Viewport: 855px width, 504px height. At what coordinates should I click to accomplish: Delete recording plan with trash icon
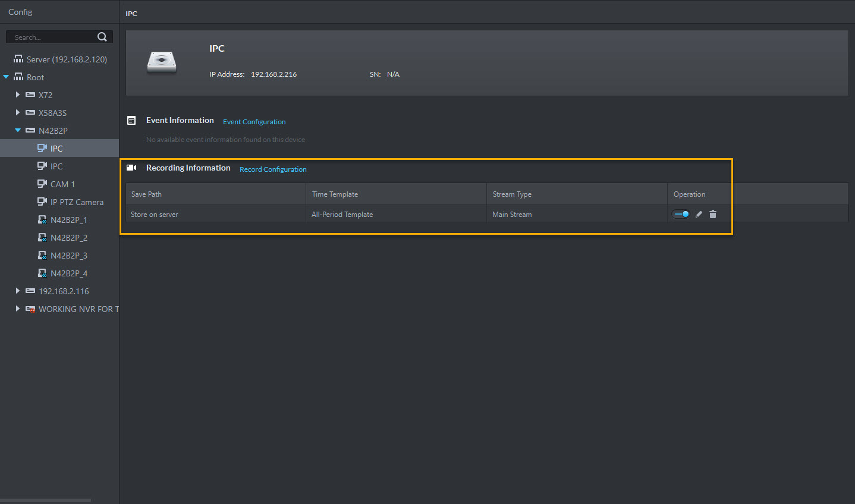[713, 215]
